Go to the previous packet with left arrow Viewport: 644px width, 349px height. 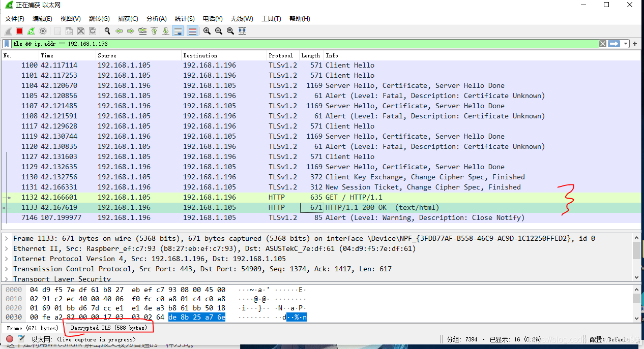coord(119,31)
